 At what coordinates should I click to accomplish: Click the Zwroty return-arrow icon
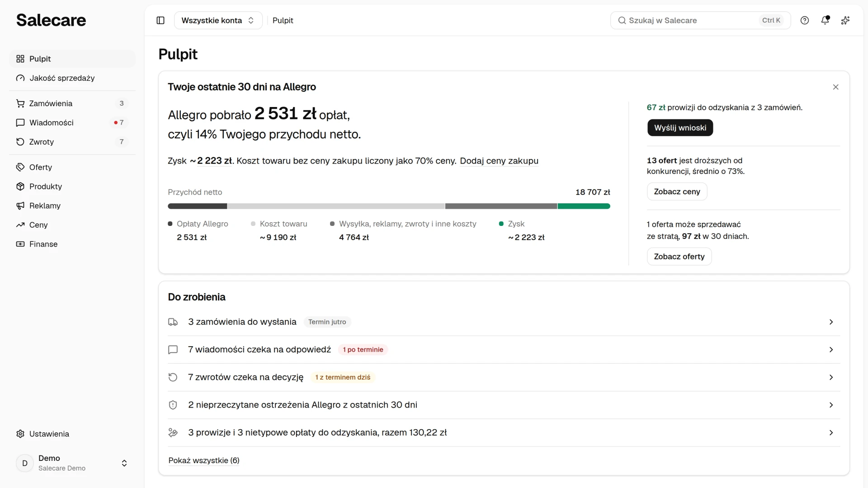[x=20, y=142]
